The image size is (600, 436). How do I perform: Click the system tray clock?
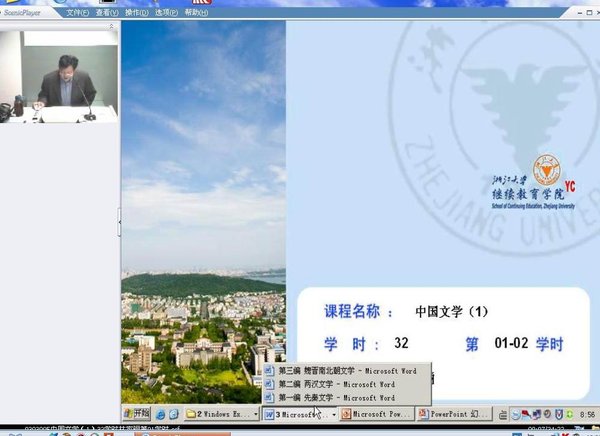(x=587, y=413)
